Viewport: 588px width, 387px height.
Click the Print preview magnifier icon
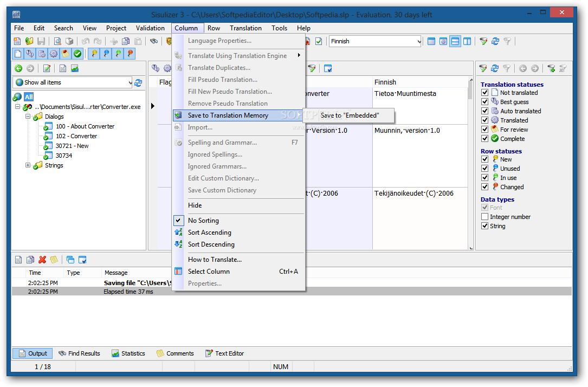[57, 41]
